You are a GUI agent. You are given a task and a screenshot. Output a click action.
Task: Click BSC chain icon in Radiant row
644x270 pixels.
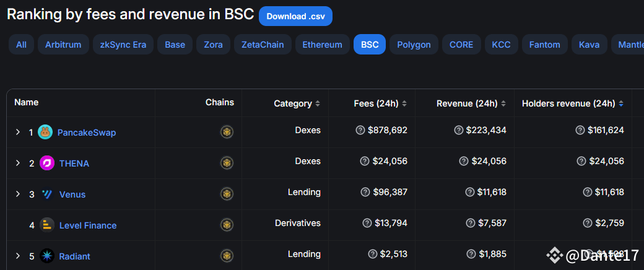coord(227,256)
